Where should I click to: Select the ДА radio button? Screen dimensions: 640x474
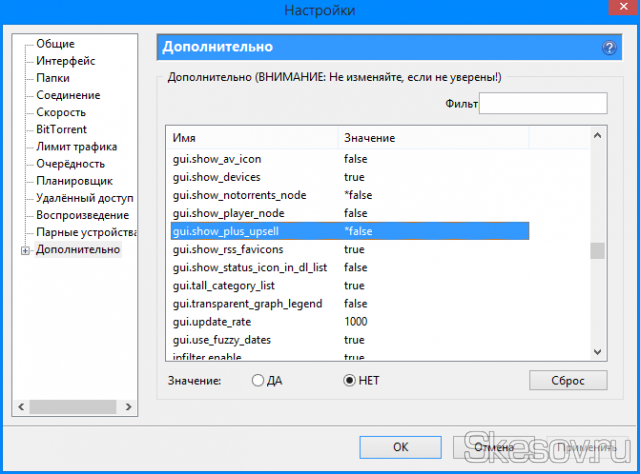tap(258, 380)
